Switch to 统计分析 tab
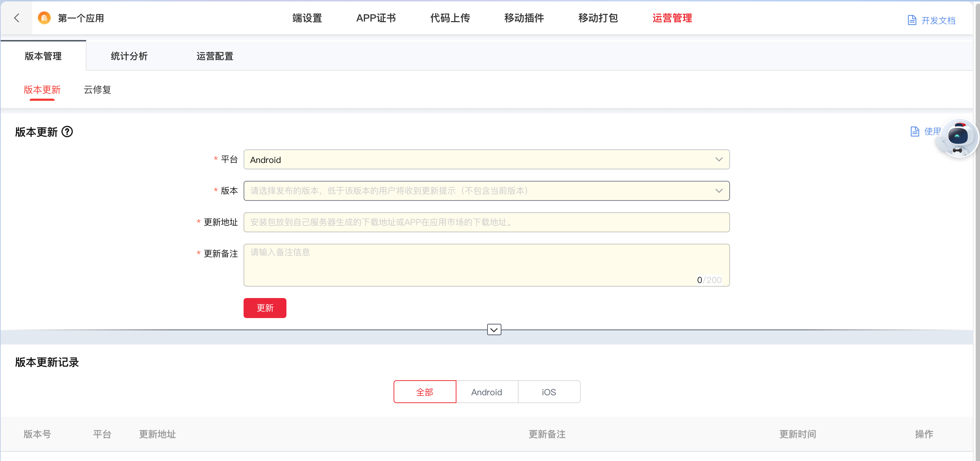The height and width of the screenshot is (461, 980). pos(129,56)
